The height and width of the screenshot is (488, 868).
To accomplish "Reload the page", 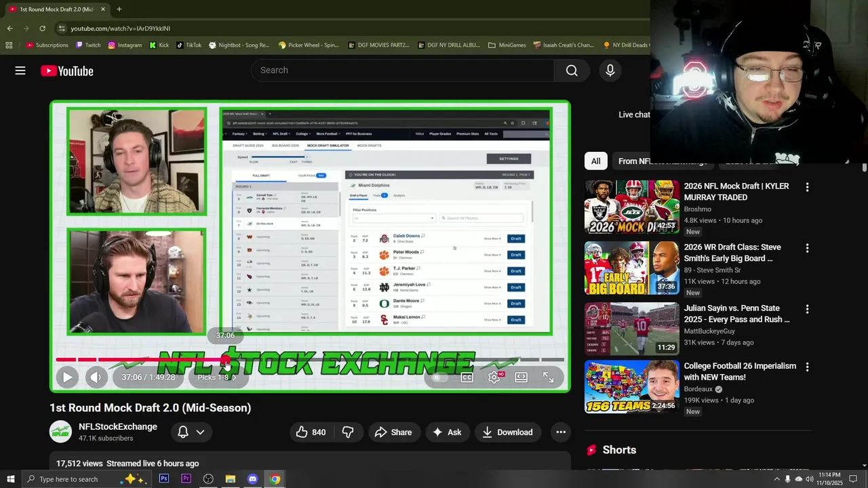I will pyautogui.click(x=42, y=28).
